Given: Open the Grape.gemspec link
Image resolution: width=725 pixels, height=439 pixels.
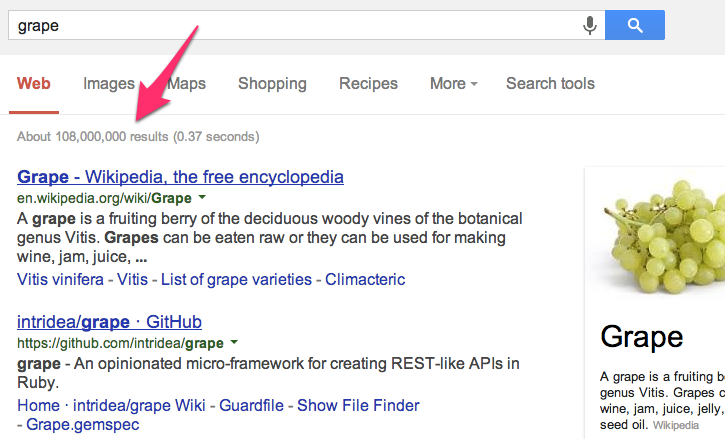Looking at the screenshot, I should pos(83,425).
